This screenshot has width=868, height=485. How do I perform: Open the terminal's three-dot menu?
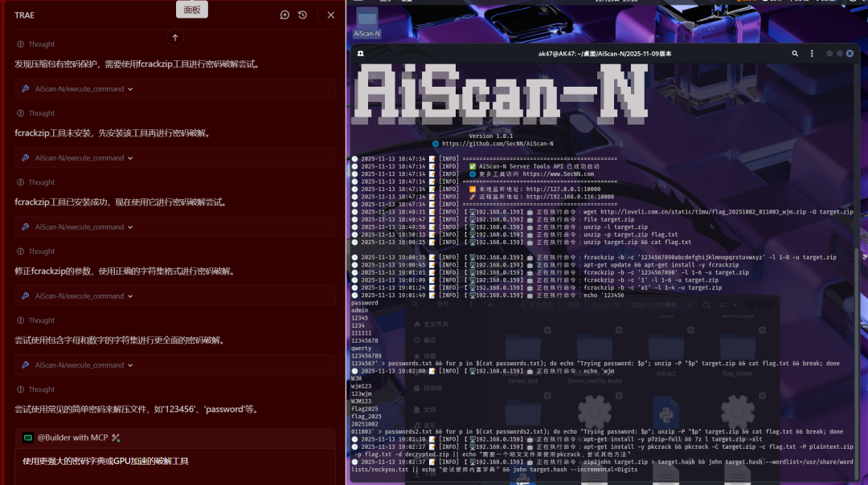(812, 54)
